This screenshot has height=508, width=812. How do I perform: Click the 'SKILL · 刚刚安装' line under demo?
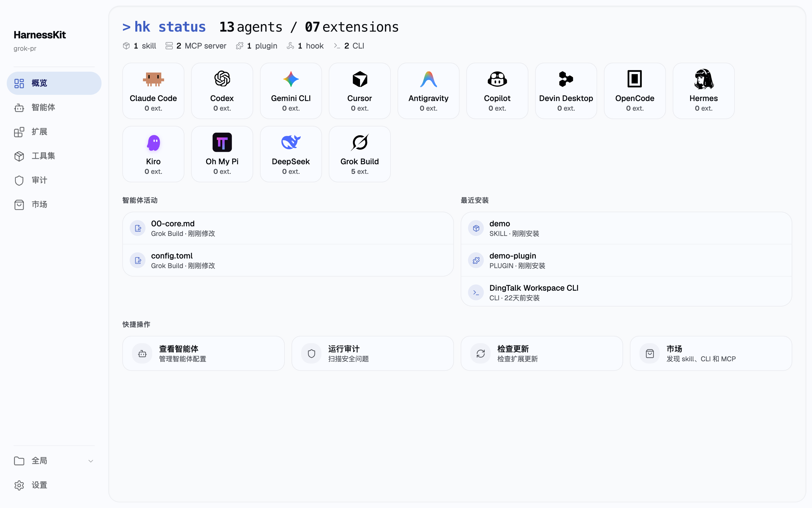click(x=514, y=233)
